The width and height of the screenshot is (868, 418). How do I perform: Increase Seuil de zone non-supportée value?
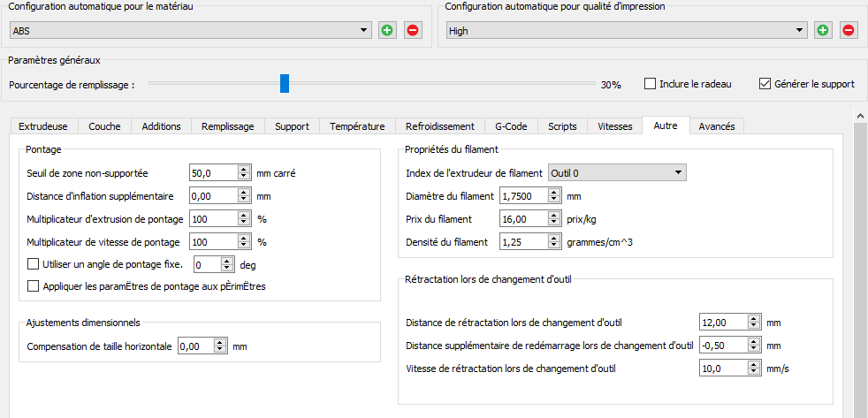(x=243, y=169)
